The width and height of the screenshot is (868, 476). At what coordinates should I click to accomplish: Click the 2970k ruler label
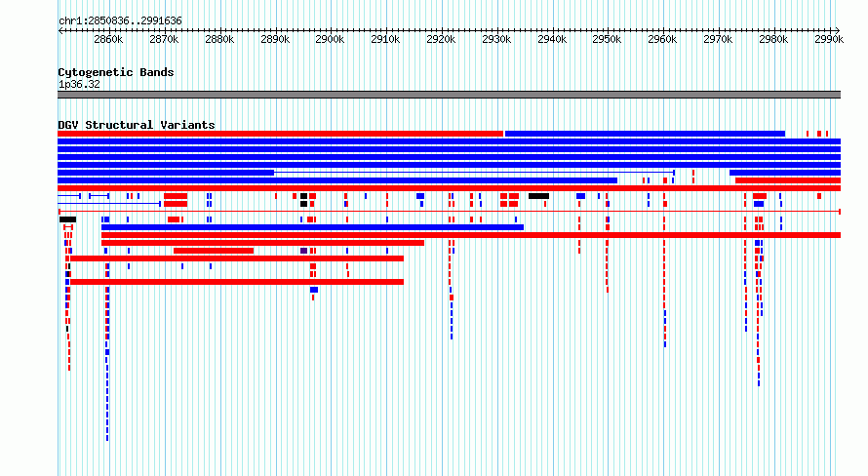tap(718, 39)
